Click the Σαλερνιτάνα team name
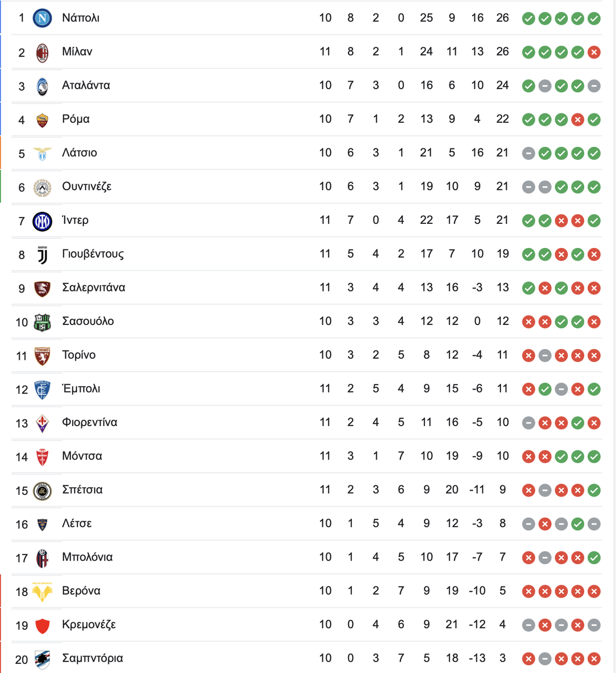The height and width of the screenshot is (673, 616). [93, 287]
